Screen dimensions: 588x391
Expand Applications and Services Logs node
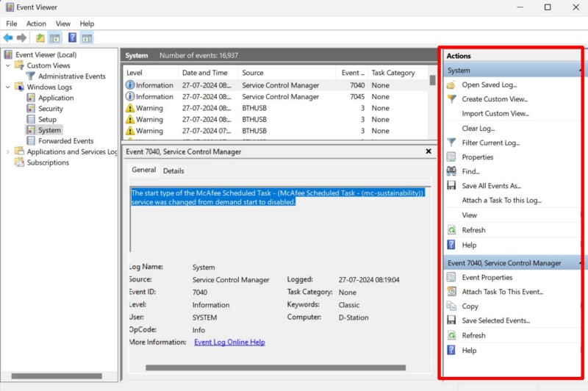coord(8,152)
